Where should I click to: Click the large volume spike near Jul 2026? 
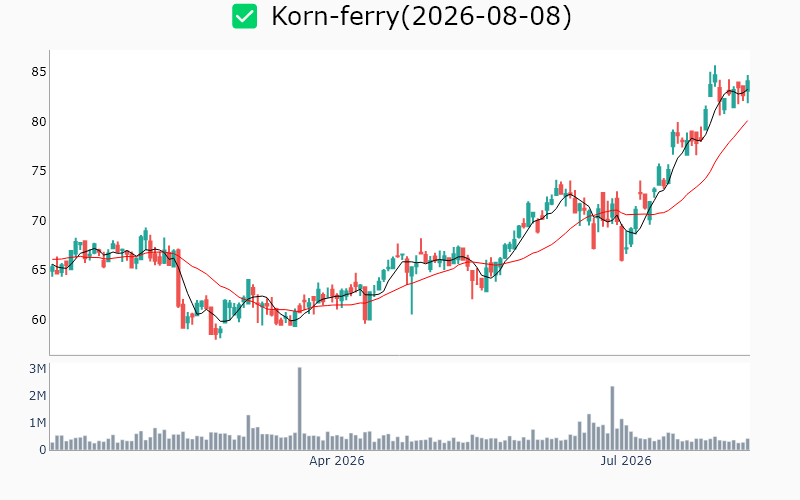pos(612,418)
